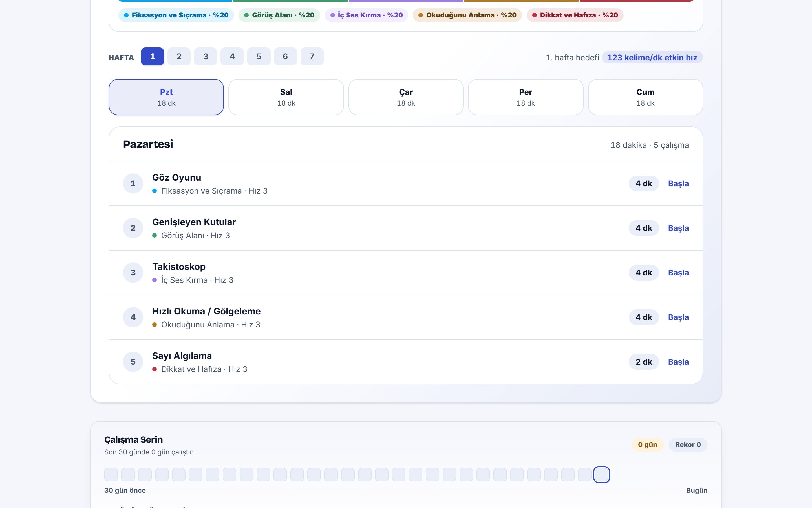Click step number 5 circle

[133, 362]
